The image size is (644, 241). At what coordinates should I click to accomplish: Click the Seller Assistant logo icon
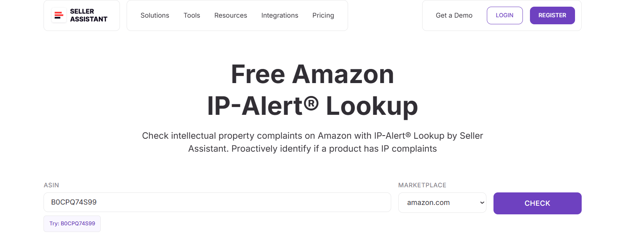[x=58, y=15]
